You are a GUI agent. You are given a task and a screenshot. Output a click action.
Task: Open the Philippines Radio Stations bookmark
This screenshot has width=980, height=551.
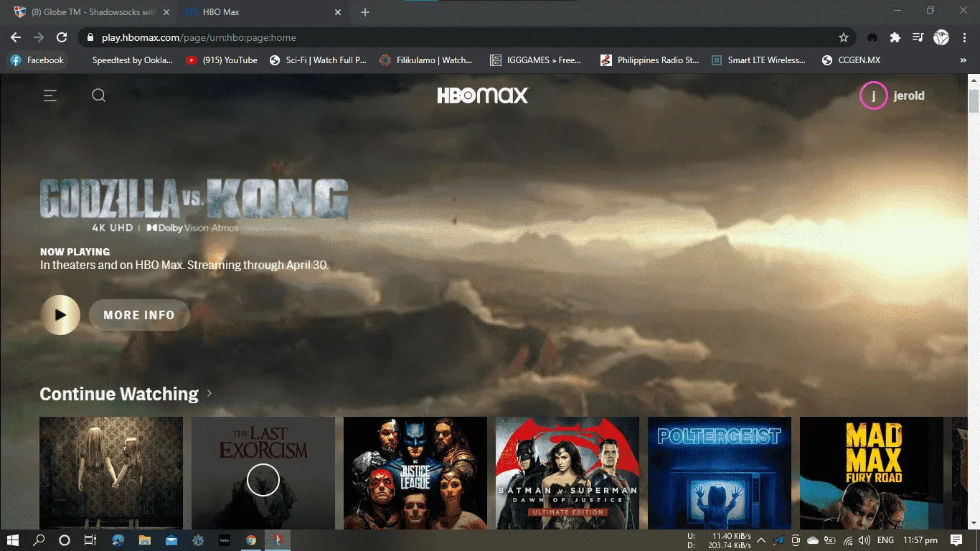point(650,60)
